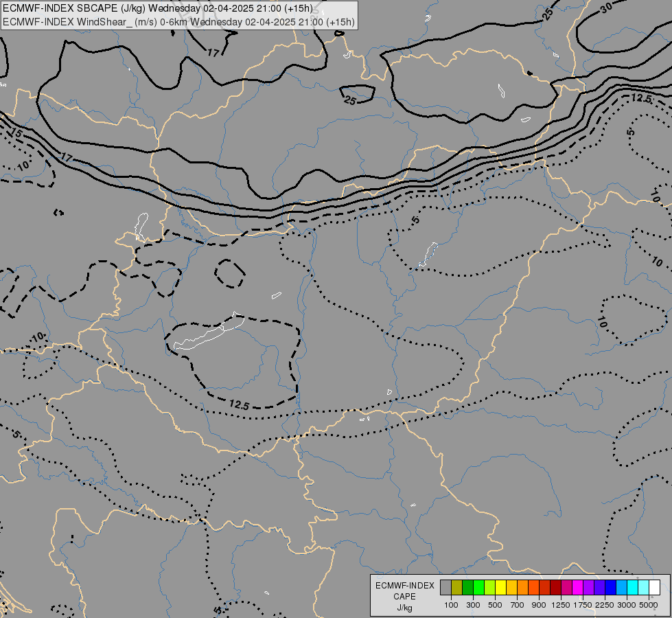Viewport: 672px width, 618px height.
Task: Click the 'CAPE' word in legend
Action: tap(404, 597)
